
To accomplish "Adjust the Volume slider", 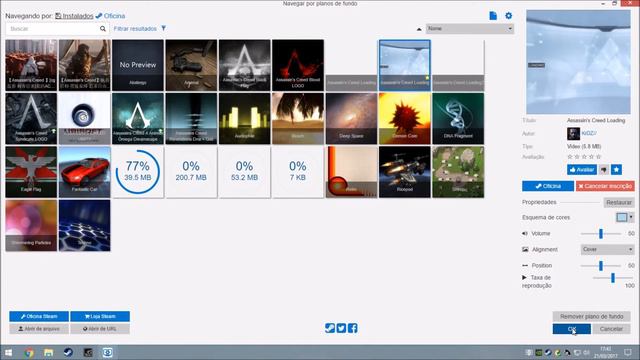I will click(601, 233).
